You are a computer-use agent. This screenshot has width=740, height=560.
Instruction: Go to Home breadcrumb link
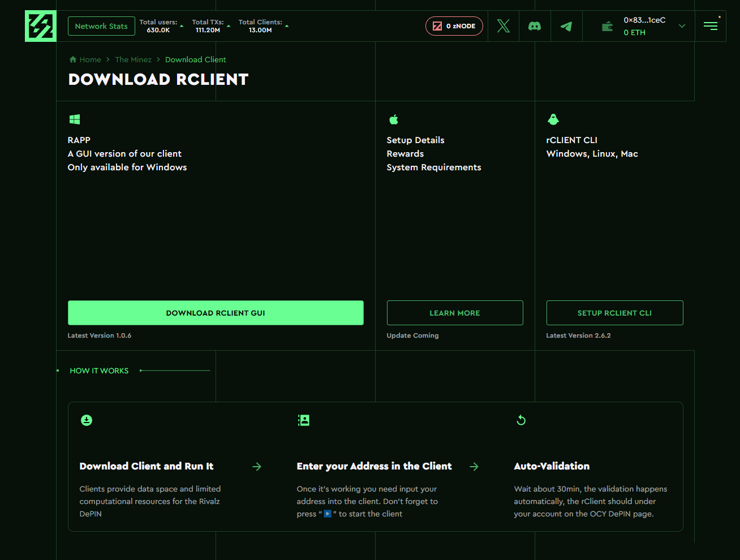point(90,59)
